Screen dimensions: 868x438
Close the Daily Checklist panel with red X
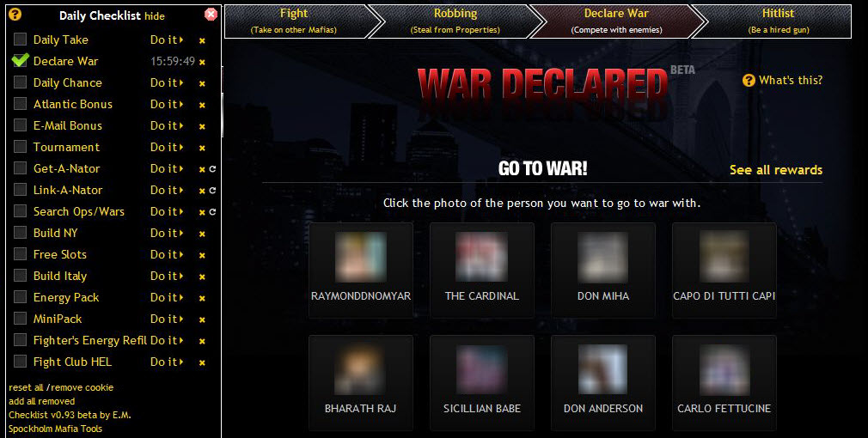(211, 15)
